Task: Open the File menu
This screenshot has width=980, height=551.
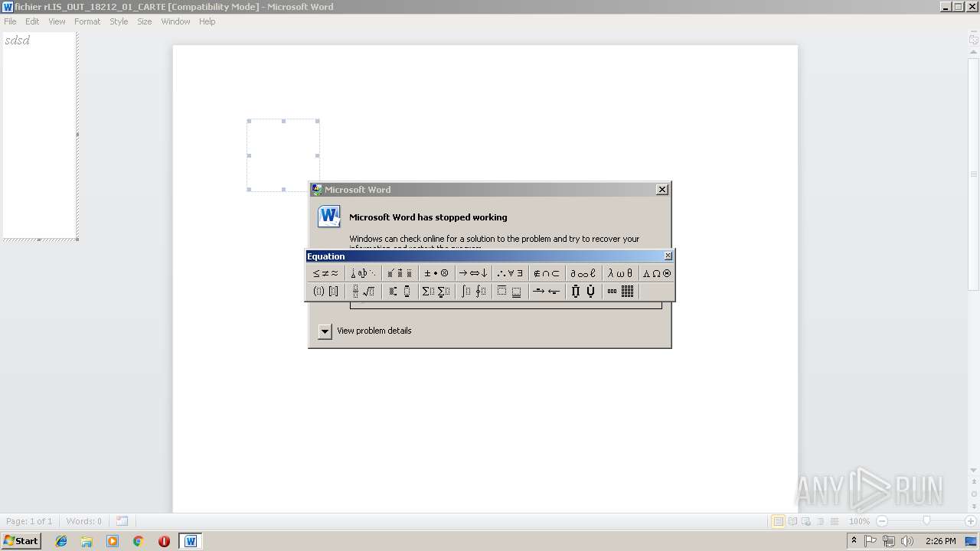Action: 10,21
